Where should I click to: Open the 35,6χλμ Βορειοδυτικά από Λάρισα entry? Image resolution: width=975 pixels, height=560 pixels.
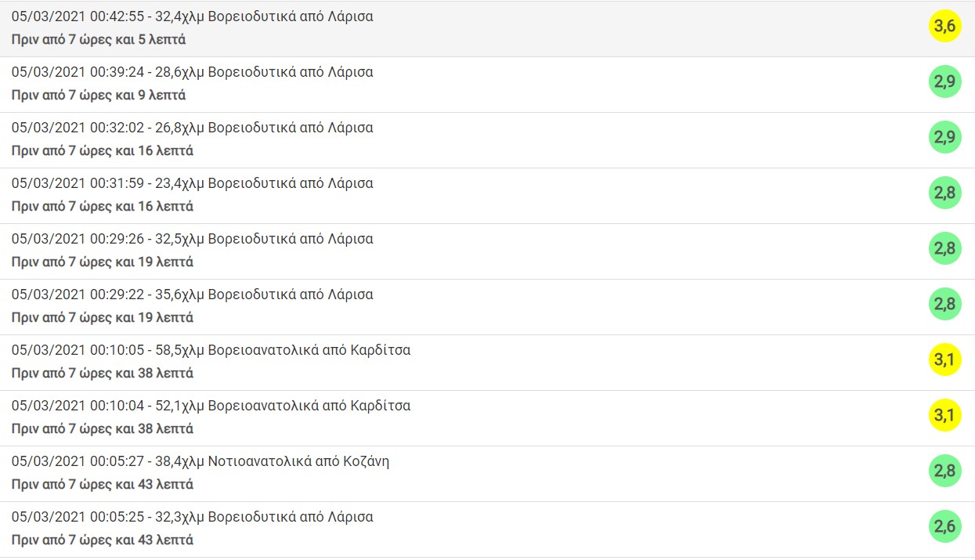(x=192, y=294)
